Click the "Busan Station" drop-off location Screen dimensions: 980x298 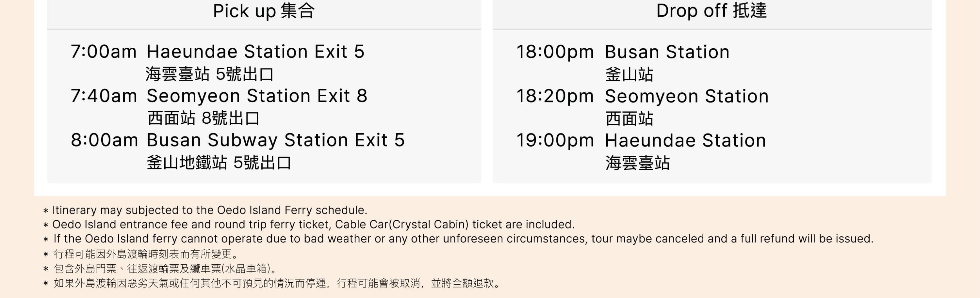pos(667,52)
